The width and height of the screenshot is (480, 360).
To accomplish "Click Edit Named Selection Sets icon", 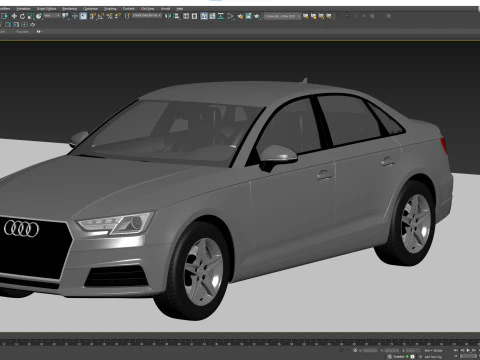I will tap(127, 16).
